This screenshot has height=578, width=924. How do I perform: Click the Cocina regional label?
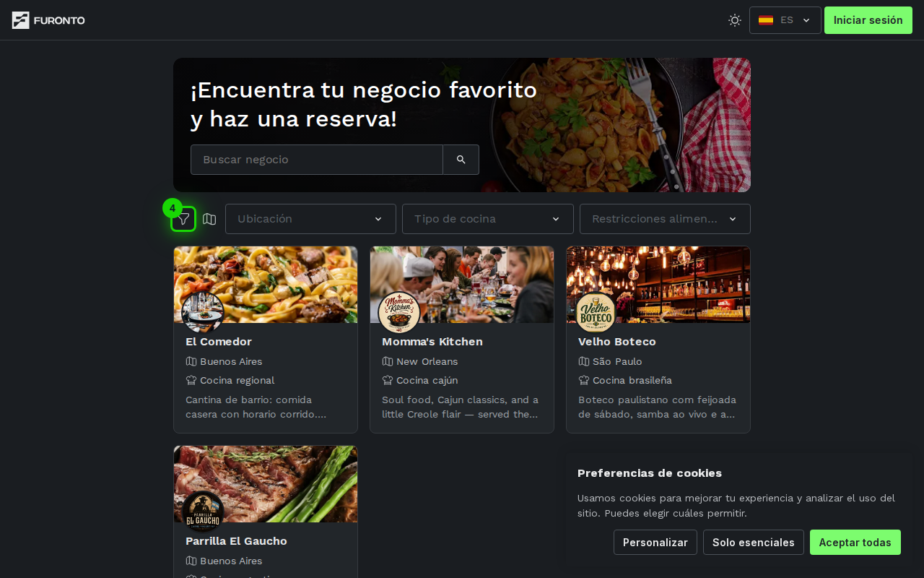[237, 380]
